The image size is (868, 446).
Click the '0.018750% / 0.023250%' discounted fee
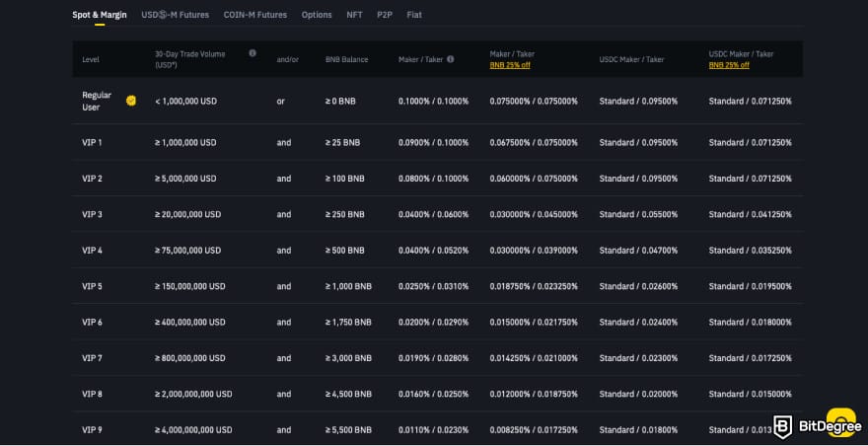coord(534,286)
